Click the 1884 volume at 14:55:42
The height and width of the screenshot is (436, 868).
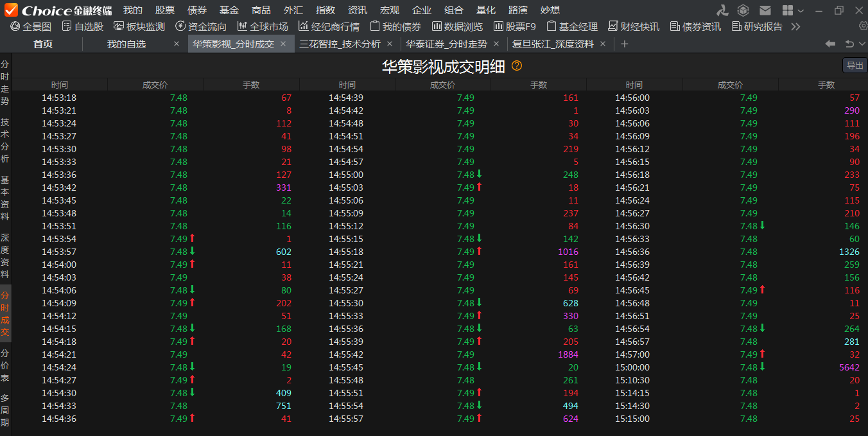point(568,354)
